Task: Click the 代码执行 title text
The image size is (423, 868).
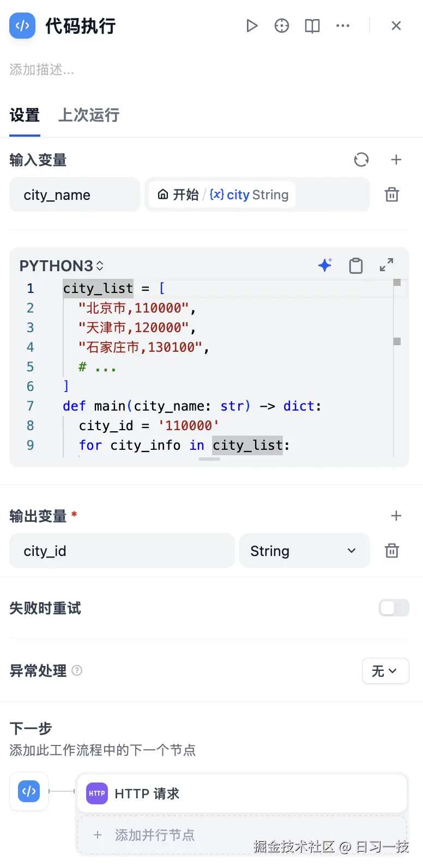Action: pos(81,26)
